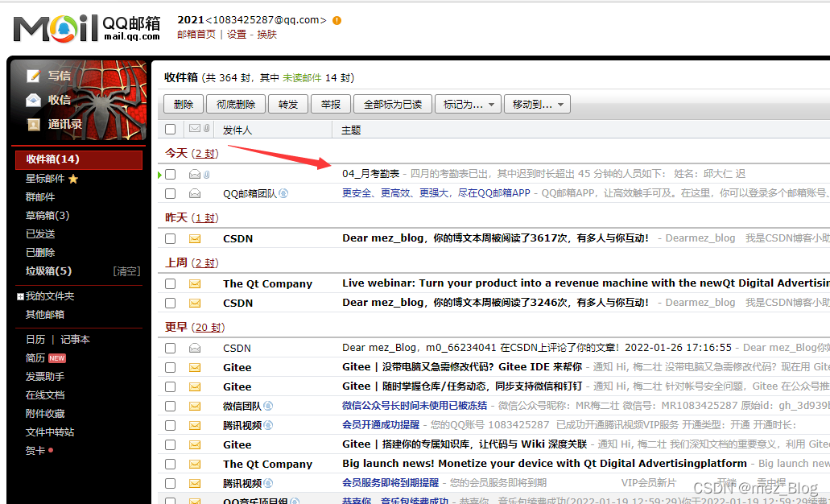Sort by the 发件人 column header
The image size is (830, 504).
point(237,130)
